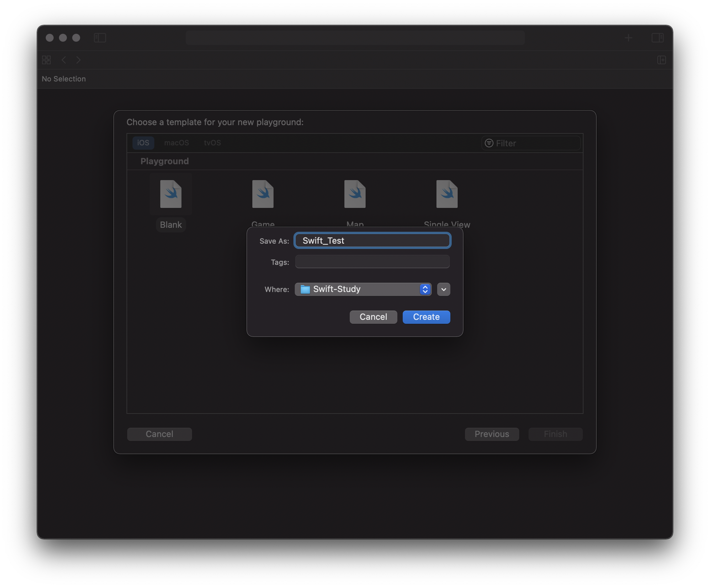Open the related items grid icon

[46, 60]
